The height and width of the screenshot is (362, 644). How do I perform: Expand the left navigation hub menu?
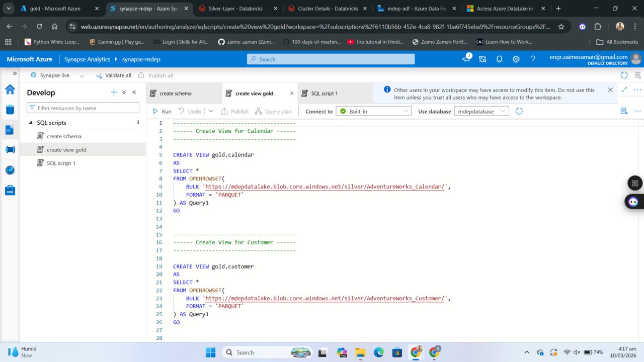15,73
